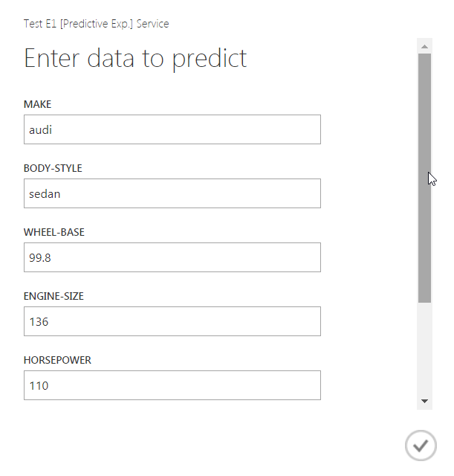Click the checkmark submit button

(x=421, y=446)
